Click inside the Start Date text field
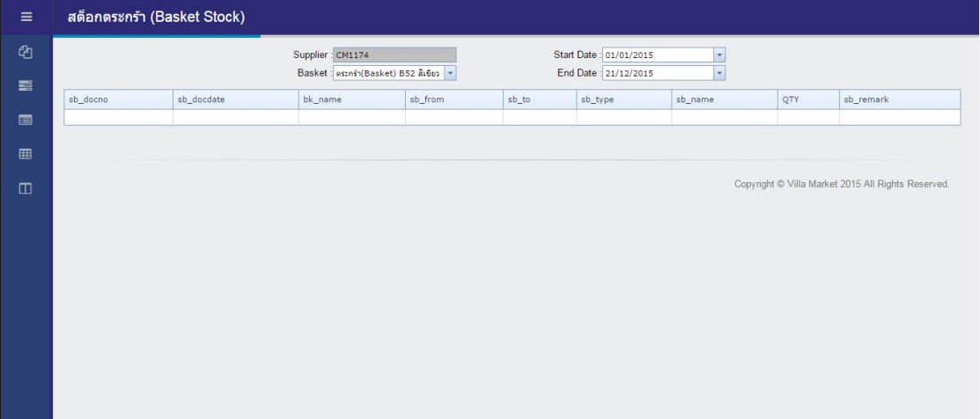The image size is (980, 419). point(656,55)
